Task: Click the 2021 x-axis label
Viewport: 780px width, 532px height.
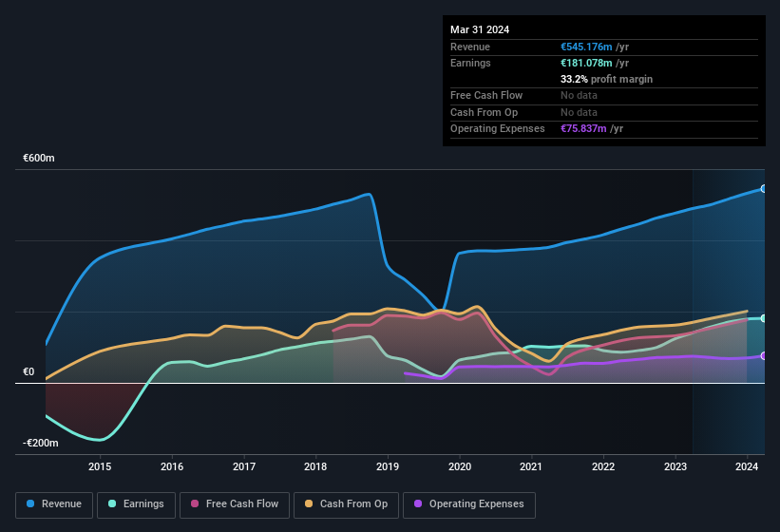Action: [531, 466]
